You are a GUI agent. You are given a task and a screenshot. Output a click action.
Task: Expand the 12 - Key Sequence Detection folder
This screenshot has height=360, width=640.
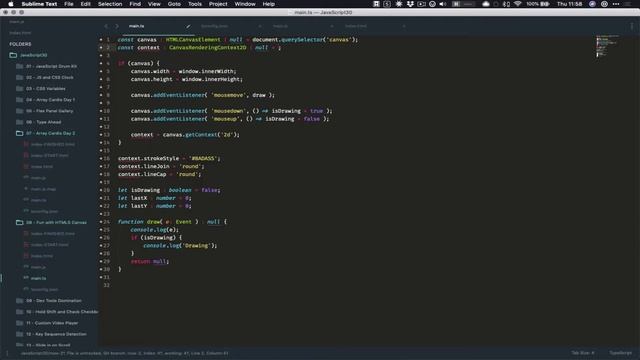[56, 334]
